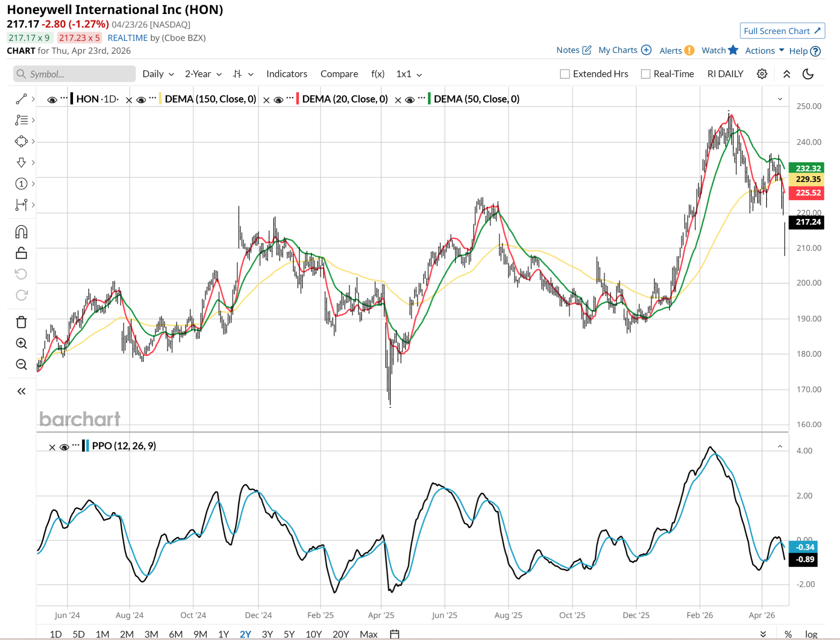
Task: Click the lock drawings icon
Action: tap(21, 253)
